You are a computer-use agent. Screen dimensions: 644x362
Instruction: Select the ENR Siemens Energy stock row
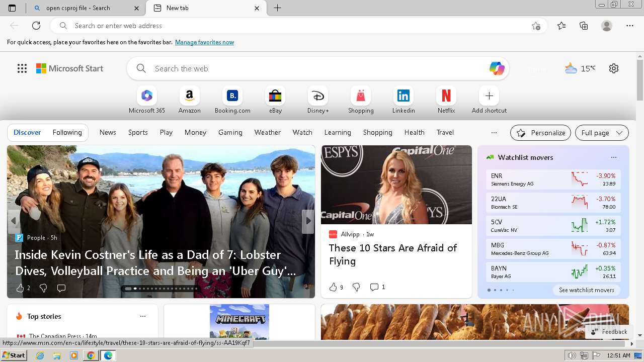(x=553, y=179)
